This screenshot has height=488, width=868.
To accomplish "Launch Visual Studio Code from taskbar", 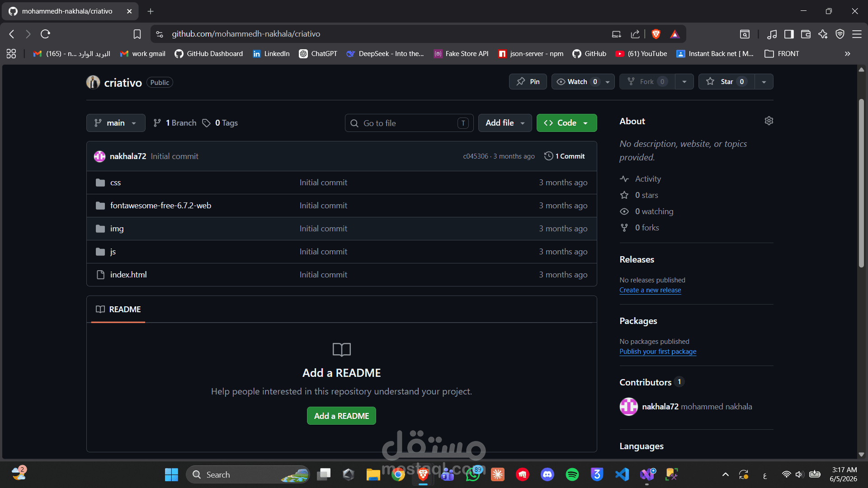I will 622,474.
